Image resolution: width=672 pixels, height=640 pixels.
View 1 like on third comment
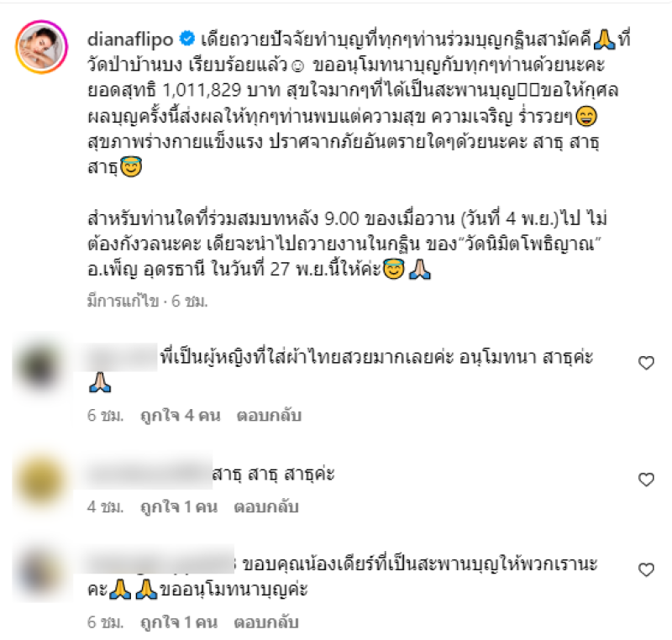[179, 622]
